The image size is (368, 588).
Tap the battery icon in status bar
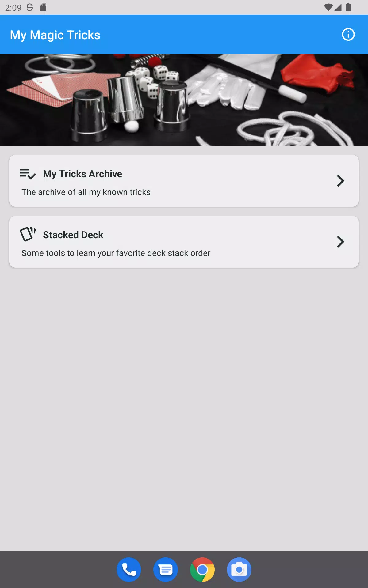[x=348, y=7]
